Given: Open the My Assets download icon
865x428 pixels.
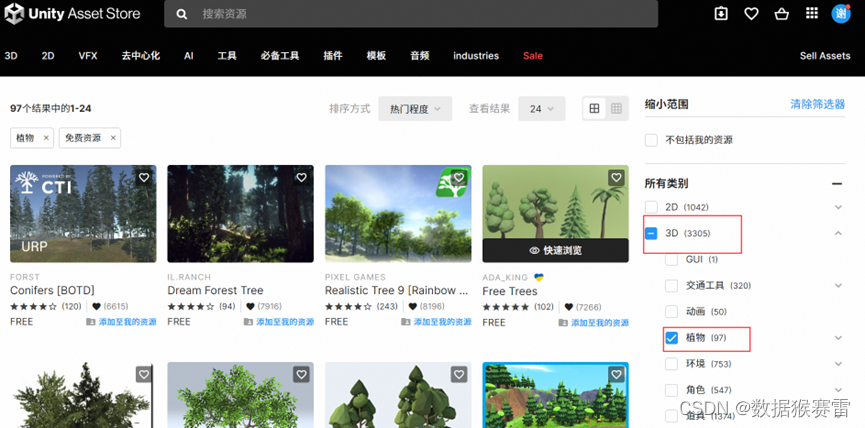Looking at the screenshot, I should point(721,14).
